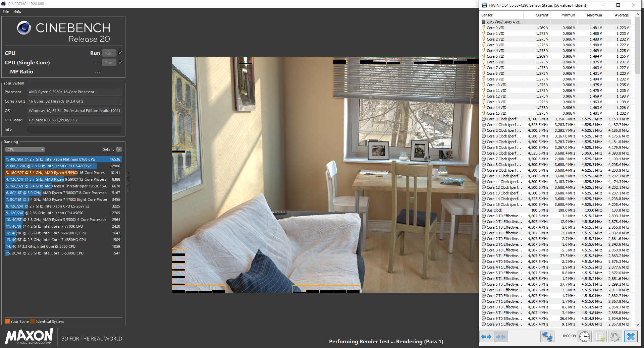Click clock icon beside Core 0 Clock row

pos(484,119)
